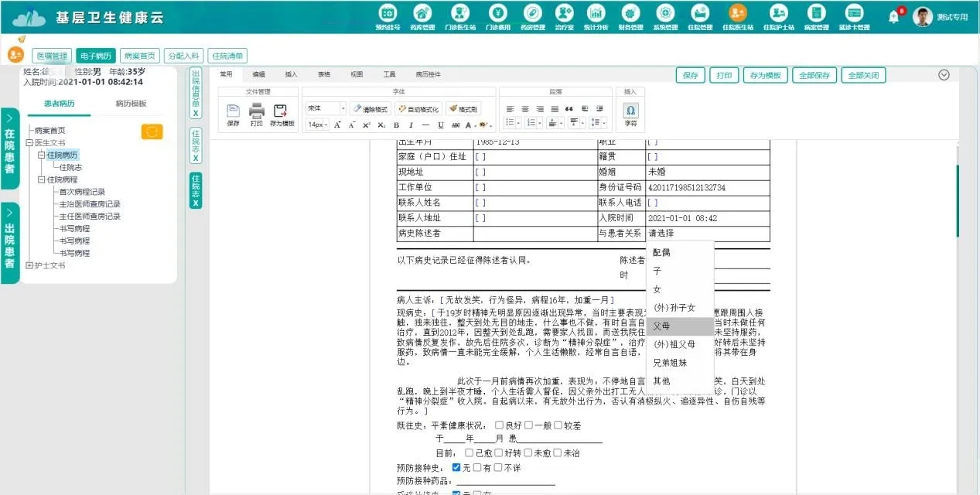
Task: Tick the 未愈 checkbox
Action: click(528, 452)
